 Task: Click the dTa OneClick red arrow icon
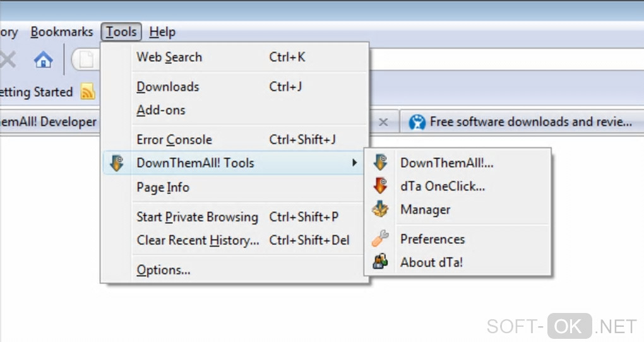tap(380, 186)
